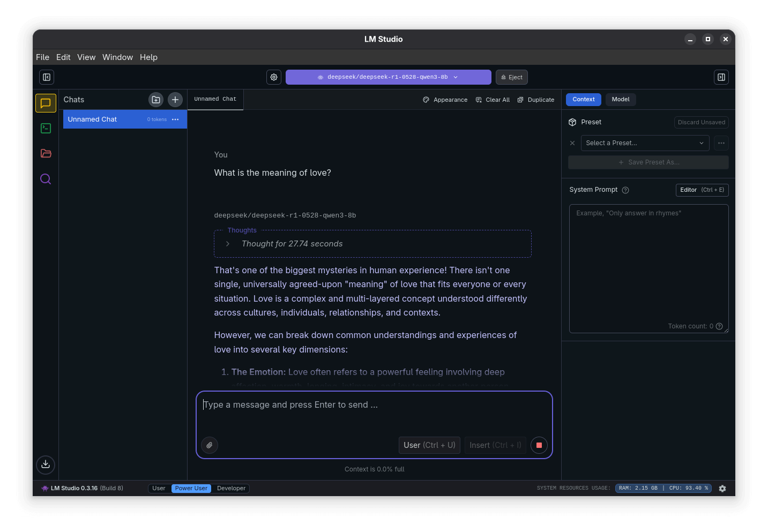The width and height of the screenshot is (768, 532).
Task: Attach a file using the paperclip icon
Action: [x=210, y=445]
